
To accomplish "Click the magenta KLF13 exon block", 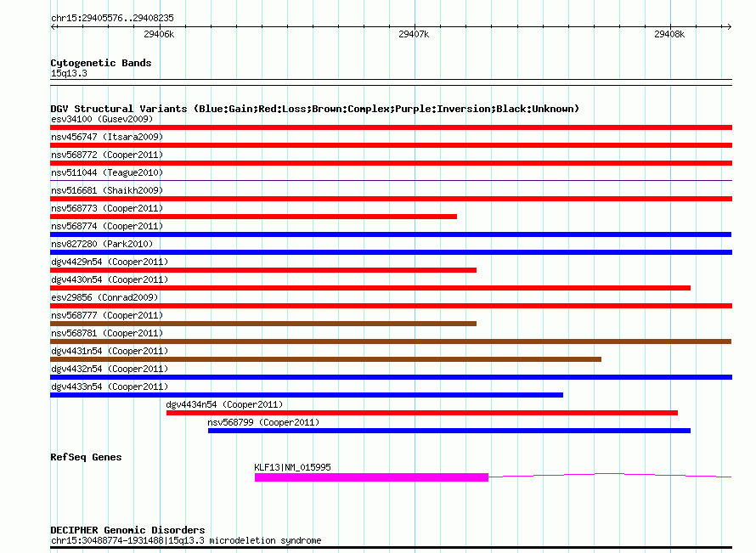I will point(371,477).
